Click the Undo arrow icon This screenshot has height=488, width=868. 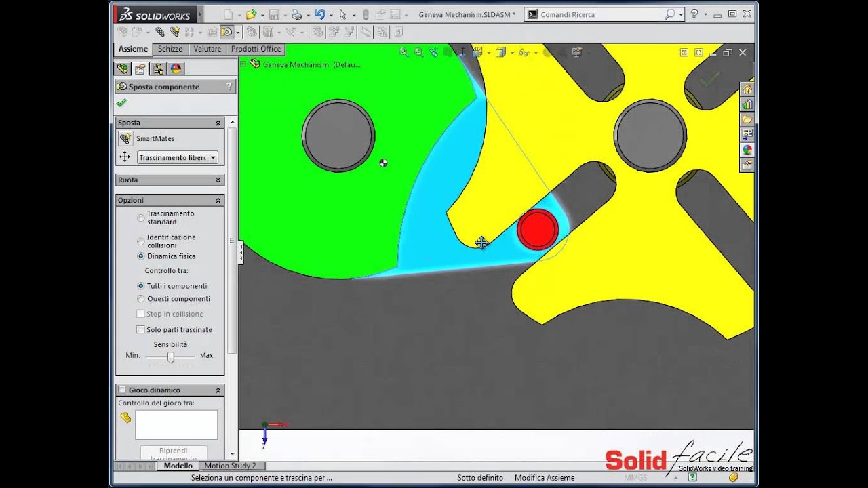point(320,14)
